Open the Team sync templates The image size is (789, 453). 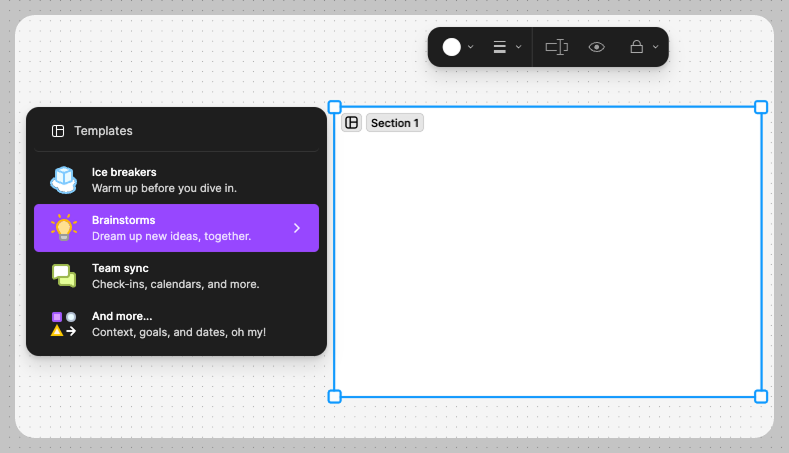(x=177, y=276)
